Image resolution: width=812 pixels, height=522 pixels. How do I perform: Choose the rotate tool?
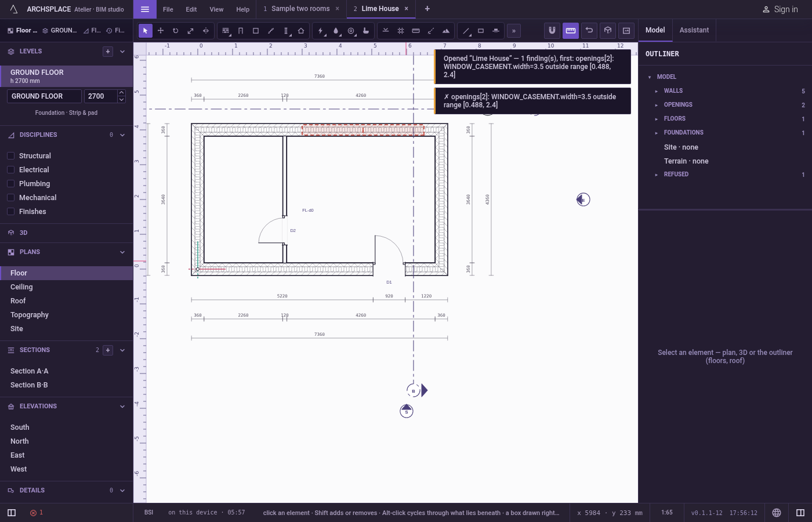point(176,31)
